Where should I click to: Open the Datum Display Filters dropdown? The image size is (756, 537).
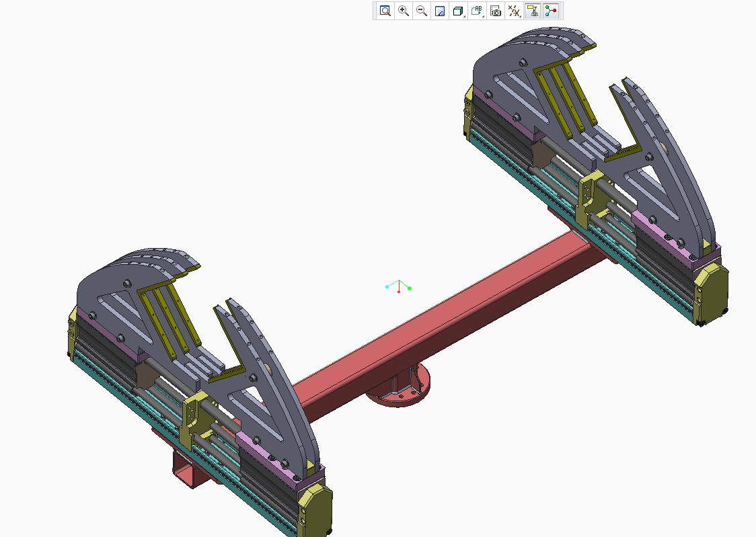pos(514,11)
